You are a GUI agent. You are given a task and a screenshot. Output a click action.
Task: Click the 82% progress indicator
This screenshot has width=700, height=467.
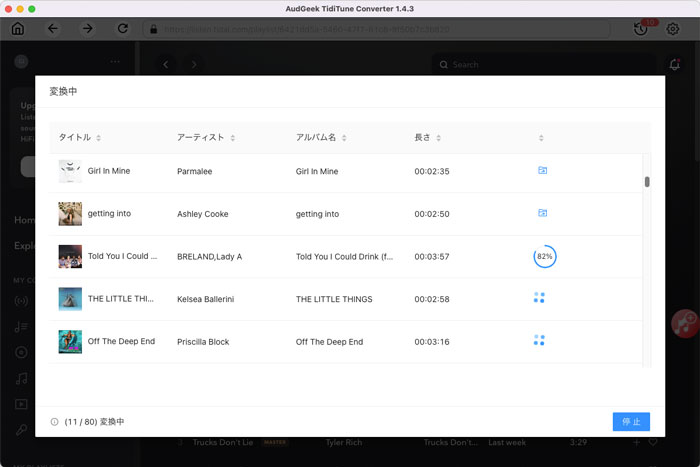tap(545, 256)
